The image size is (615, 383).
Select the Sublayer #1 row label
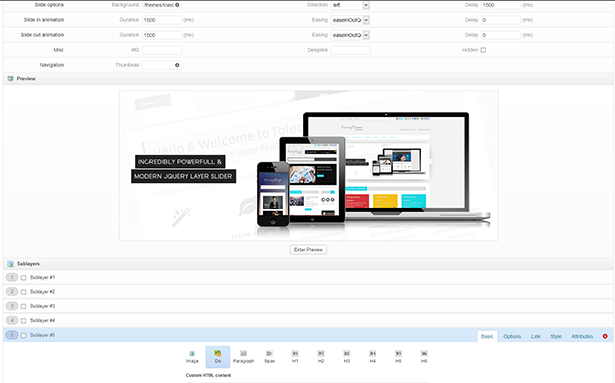42,277
